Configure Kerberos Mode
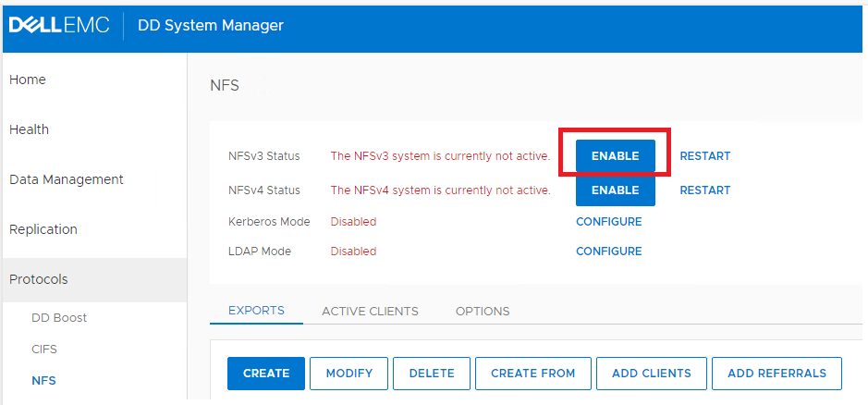The image size is (868, 405). [x=608, y=222]
